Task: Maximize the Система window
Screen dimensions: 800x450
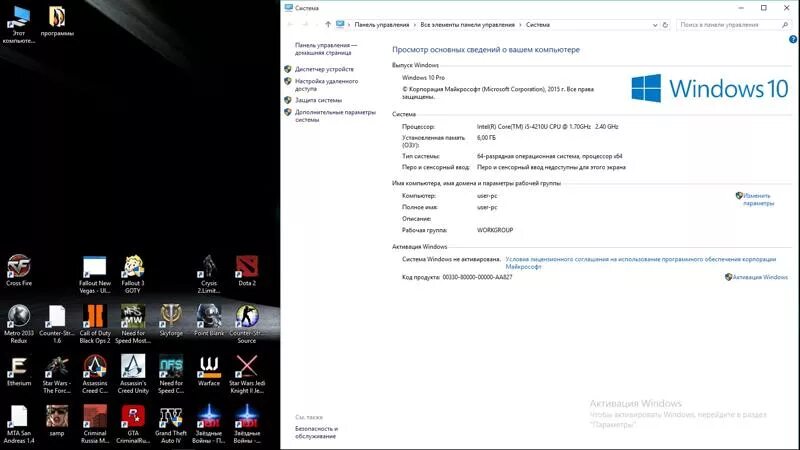Action: (x=764, y=8)
